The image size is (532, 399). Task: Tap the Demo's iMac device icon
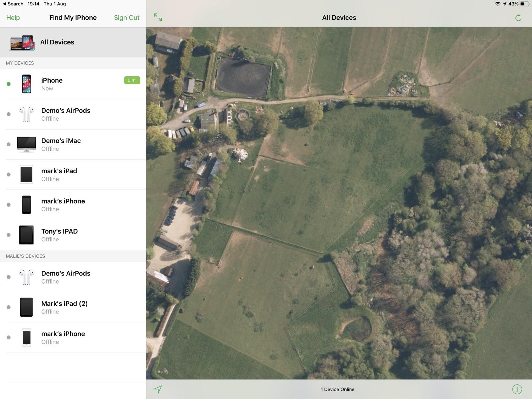point(26,144)
